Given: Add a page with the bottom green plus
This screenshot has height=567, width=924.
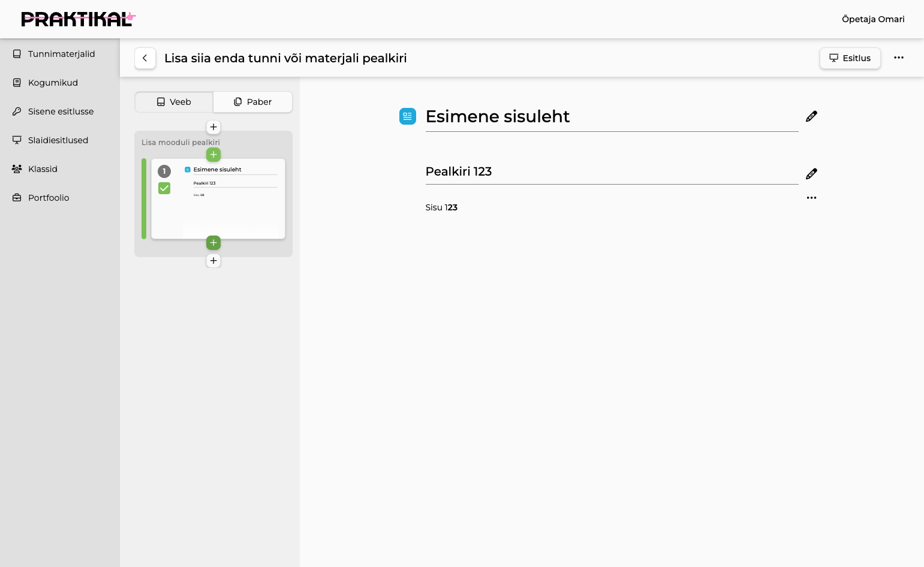Looking at the screenshot, I should [x=213, y=243].
